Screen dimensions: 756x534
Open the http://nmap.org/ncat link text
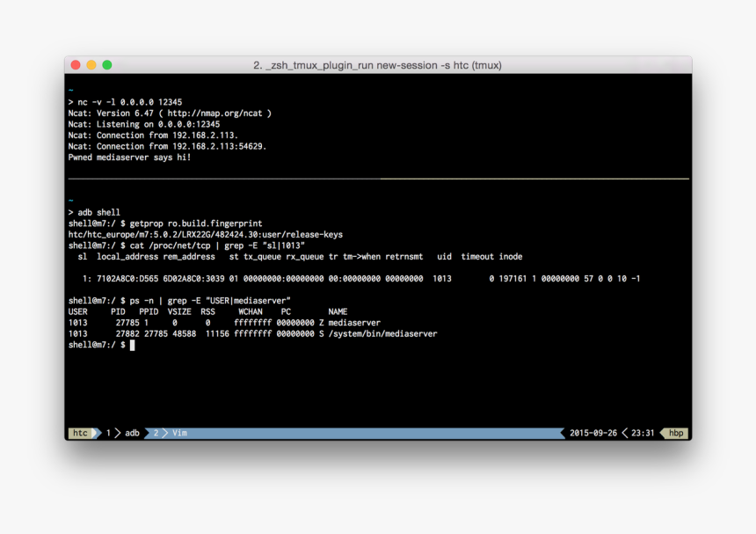[x=215, y=113]
